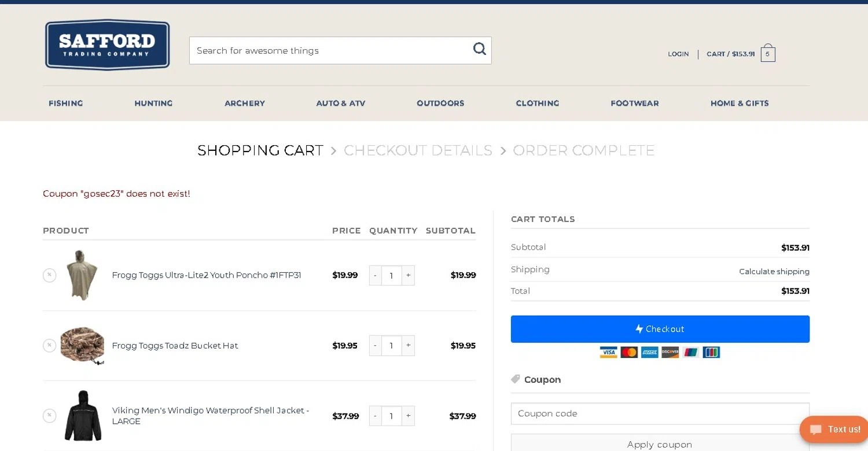Screen dimensions: 868x451
Task: Increase quantity of Youth Poncho
Action: click(409, 275)
